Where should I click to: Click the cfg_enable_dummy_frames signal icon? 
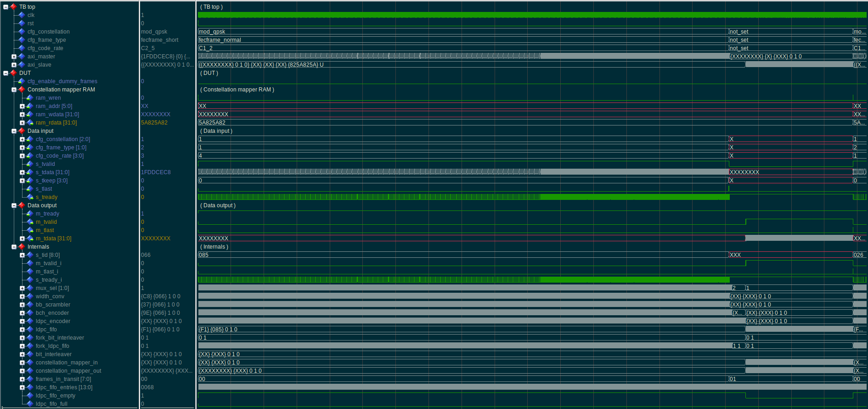22,81
